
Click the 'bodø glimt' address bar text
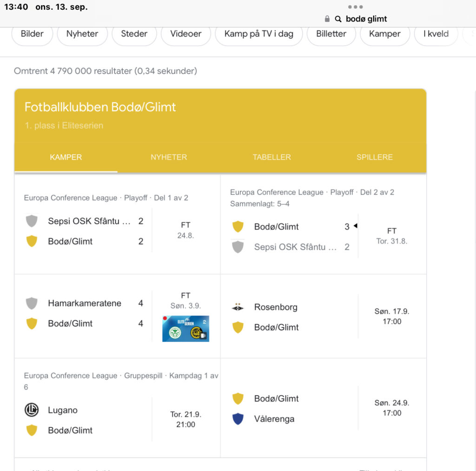(x=366, y=19)
